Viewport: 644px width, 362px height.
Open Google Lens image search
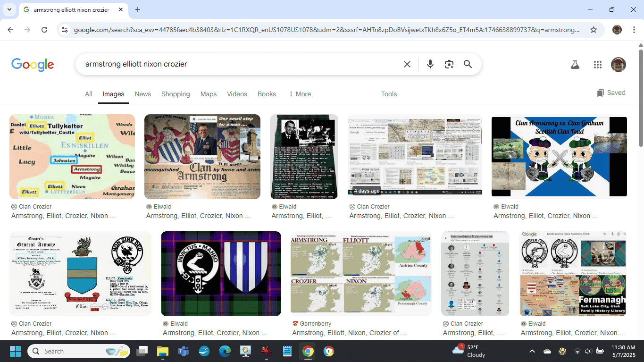pyautogui.click(x=449, y=64)
